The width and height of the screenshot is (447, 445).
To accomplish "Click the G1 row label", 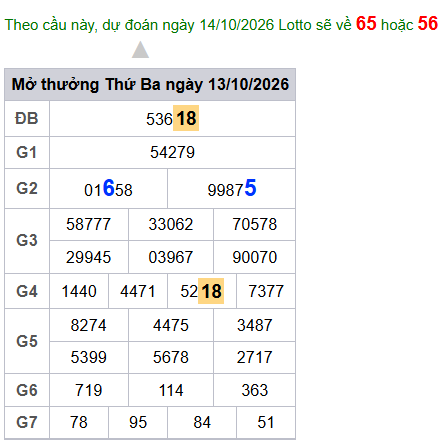I will [27, 153].
